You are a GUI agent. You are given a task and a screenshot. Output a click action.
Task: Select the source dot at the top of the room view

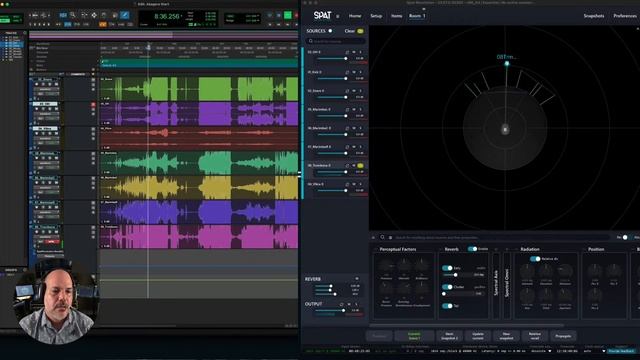pyautogui.click(x=507, y=63)
